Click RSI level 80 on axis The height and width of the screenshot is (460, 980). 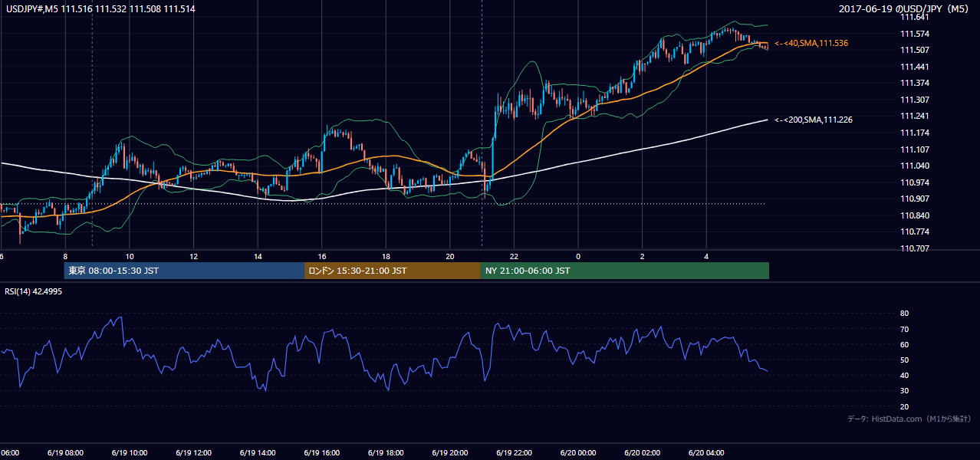(905, 314)
